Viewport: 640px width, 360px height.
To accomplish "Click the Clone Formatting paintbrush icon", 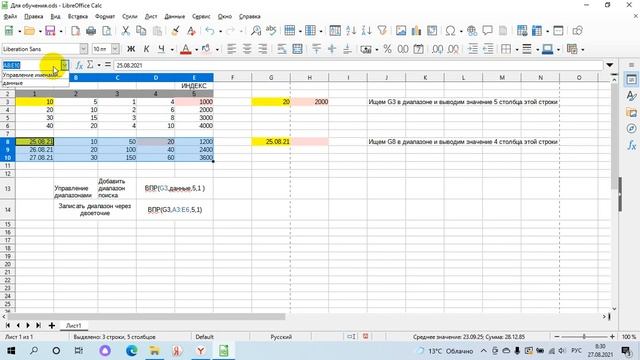I will tap(176, 31).
